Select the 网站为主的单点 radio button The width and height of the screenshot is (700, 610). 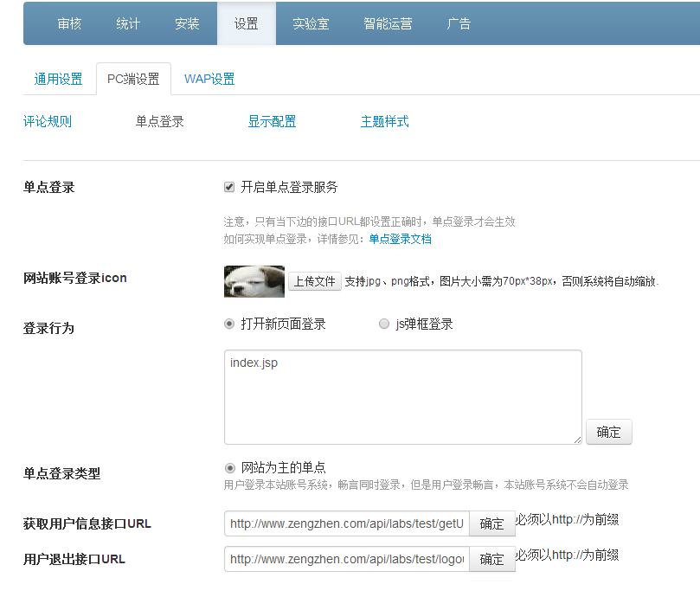tap(229, 467)
